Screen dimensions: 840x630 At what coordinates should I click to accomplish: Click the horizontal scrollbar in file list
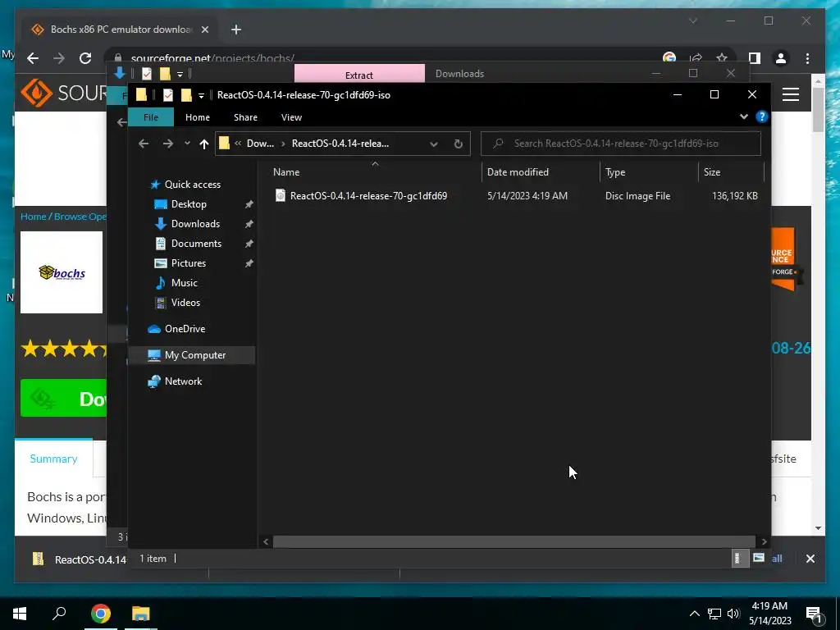coord(514,541)
